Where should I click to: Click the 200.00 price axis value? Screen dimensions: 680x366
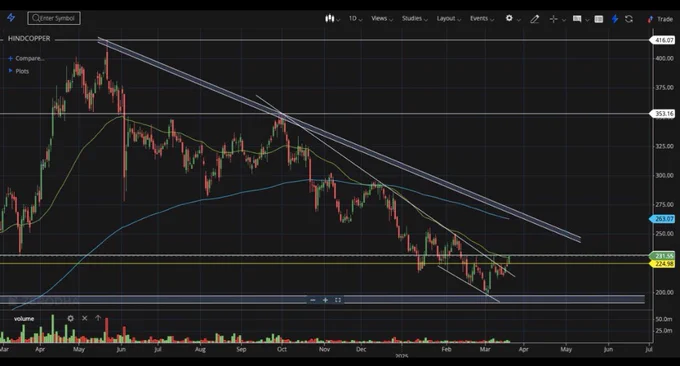click(664, 292)
